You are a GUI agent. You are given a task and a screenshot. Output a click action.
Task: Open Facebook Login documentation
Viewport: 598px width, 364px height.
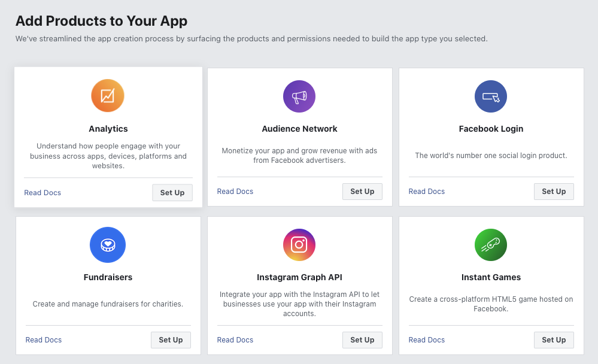tap(426, 191)
